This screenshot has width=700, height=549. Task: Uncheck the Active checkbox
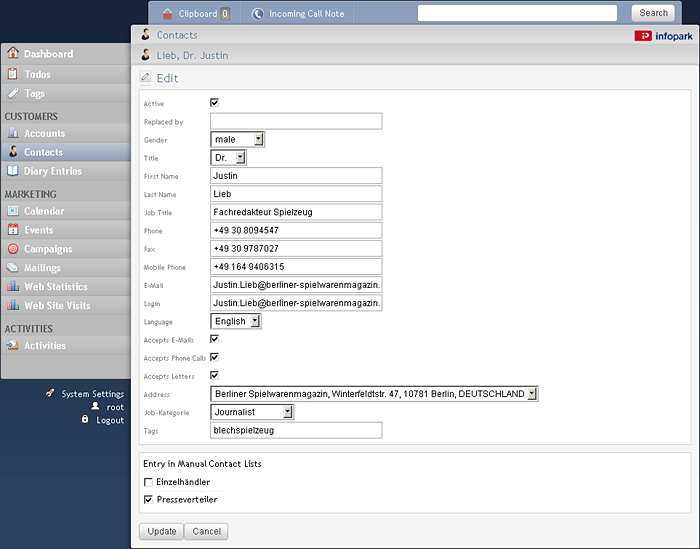(214, 103)
